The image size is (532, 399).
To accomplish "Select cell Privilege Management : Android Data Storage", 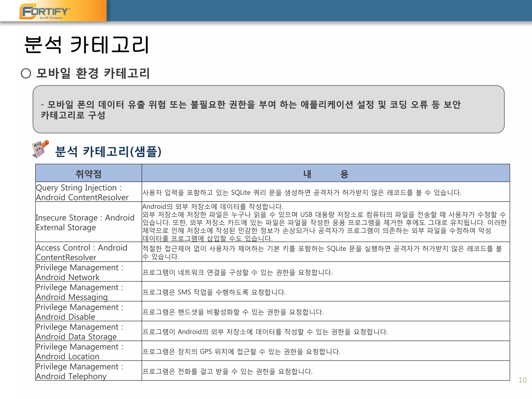I will (x=89, y=331).
